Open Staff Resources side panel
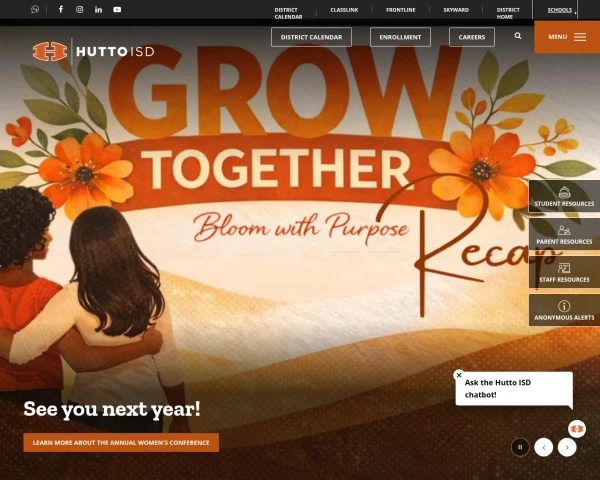This screenshot has width=600, height=480. click(x=564, y=272)
